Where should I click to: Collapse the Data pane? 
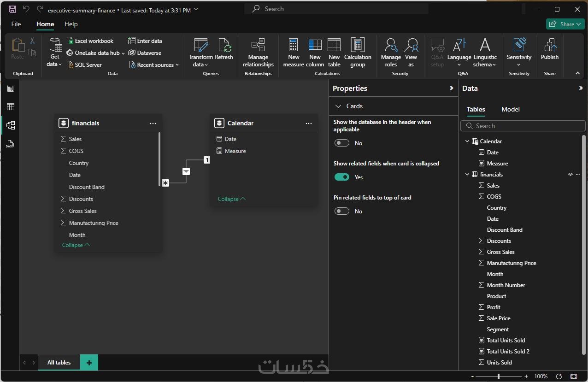click(581, 88)
